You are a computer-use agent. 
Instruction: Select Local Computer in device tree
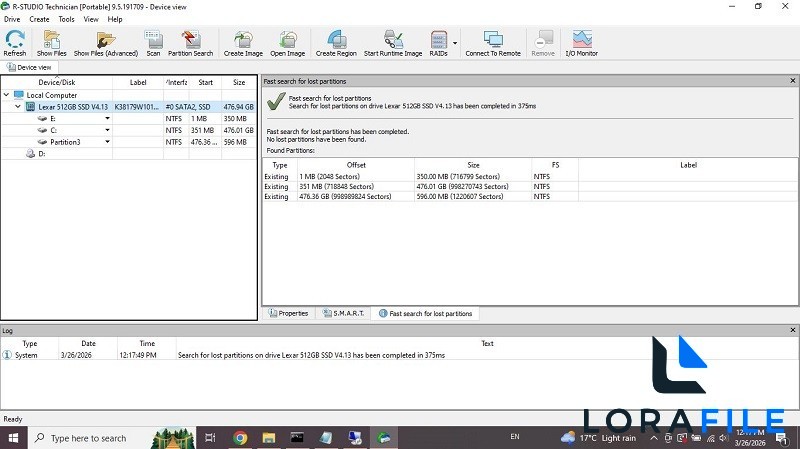(x=52, y=95)
